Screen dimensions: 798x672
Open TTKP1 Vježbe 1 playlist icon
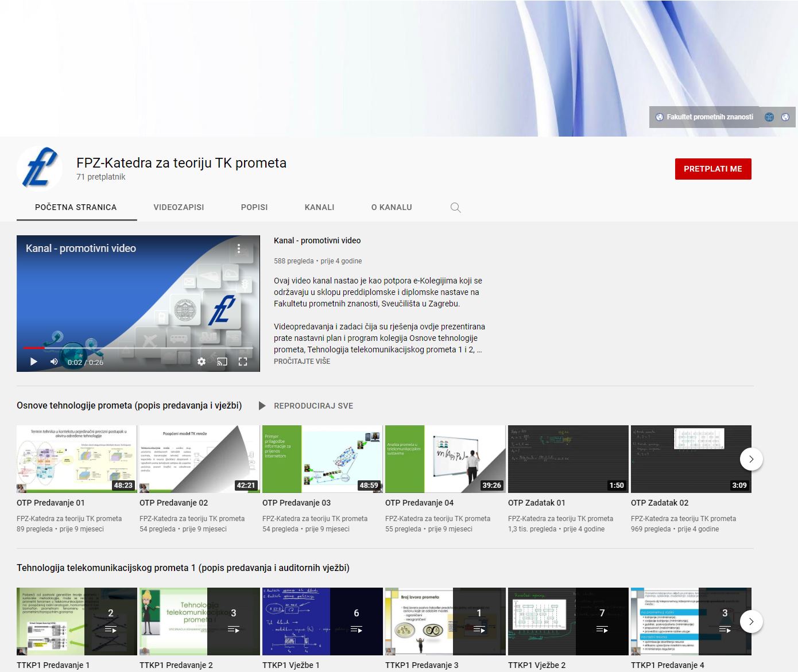coord(356,630)
